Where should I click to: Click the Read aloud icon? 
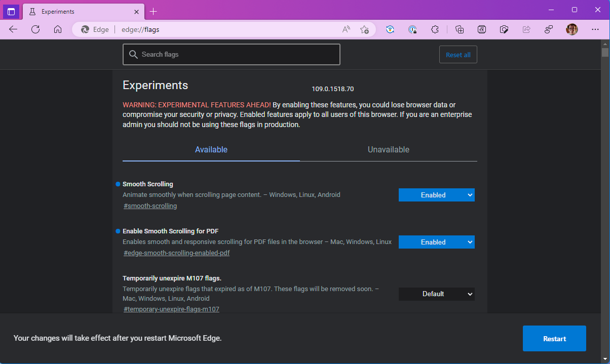point(346,29)
